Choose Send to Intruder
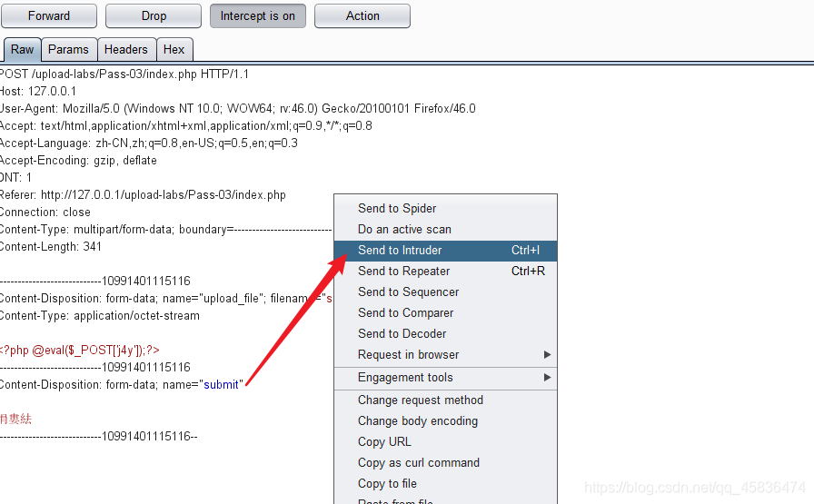The height and width of the screenshot is (504, 814). point(445,250)
